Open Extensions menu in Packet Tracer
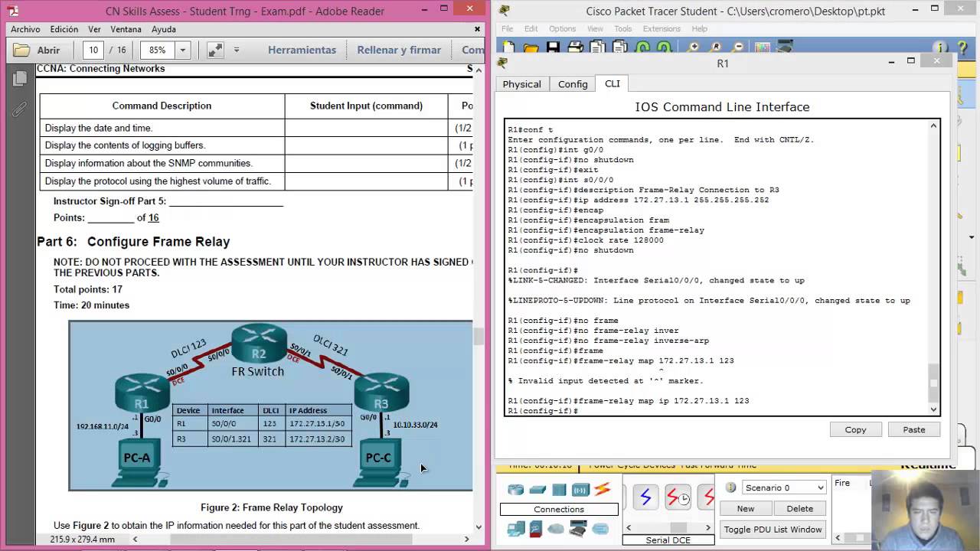980x551 pixels. point(661,29)
